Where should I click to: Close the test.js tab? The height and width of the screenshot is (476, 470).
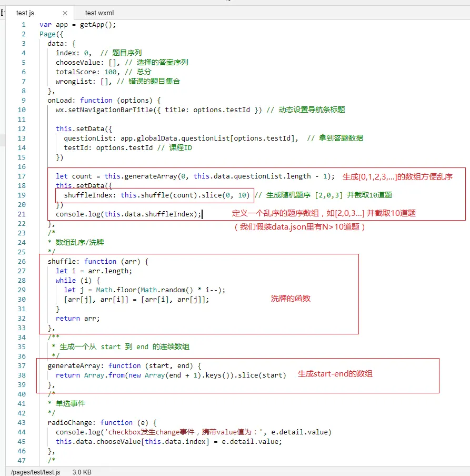point(65,13)
